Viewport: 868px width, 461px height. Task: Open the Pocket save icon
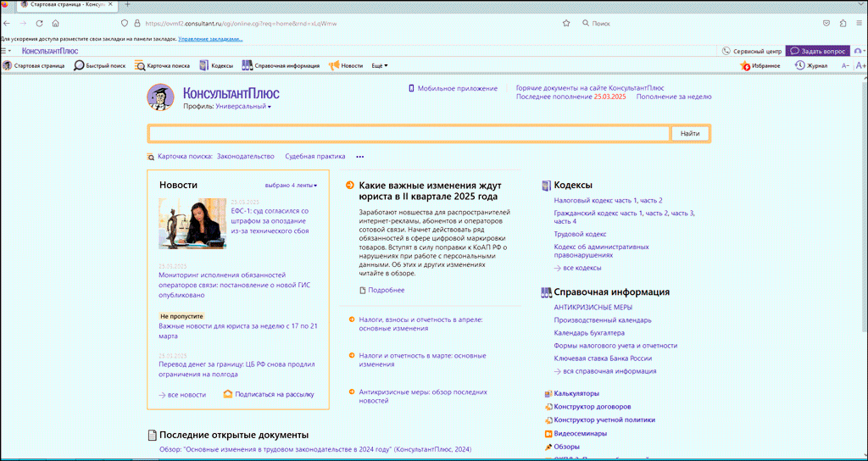[x=826, y=24]
